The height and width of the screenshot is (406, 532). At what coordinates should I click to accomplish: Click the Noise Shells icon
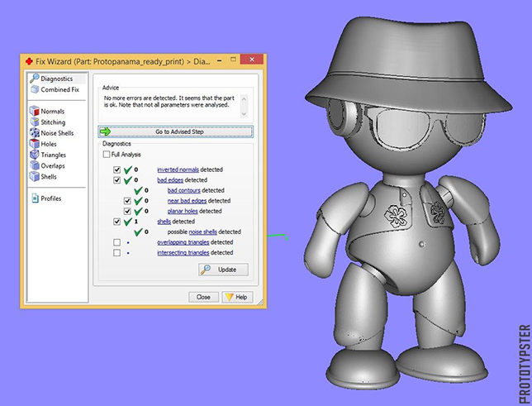coord(35,133)
